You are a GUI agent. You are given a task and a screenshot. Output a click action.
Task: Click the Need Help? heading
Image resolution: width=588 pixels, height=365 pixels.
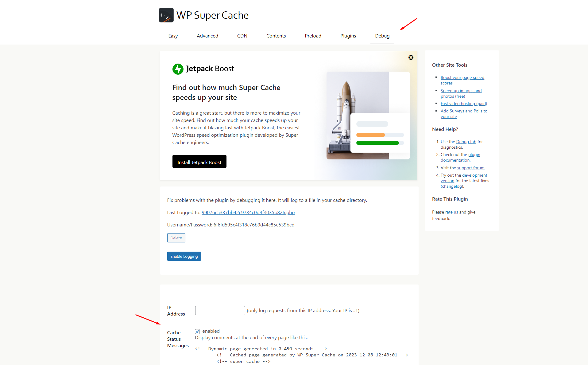point(445,129)
